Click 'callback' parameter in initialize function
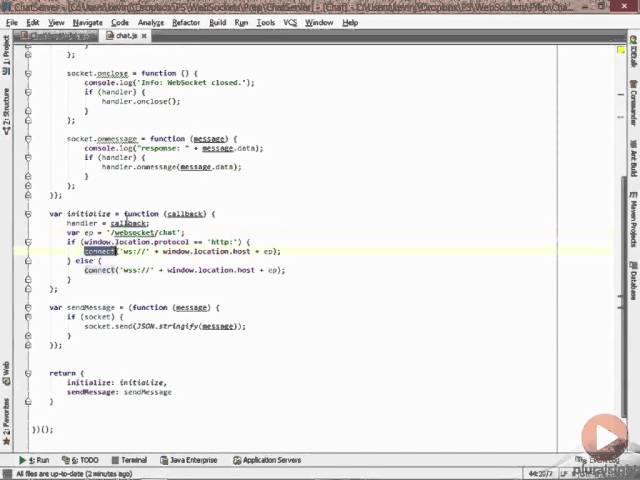Screen dimensions: 640x480 185,214
